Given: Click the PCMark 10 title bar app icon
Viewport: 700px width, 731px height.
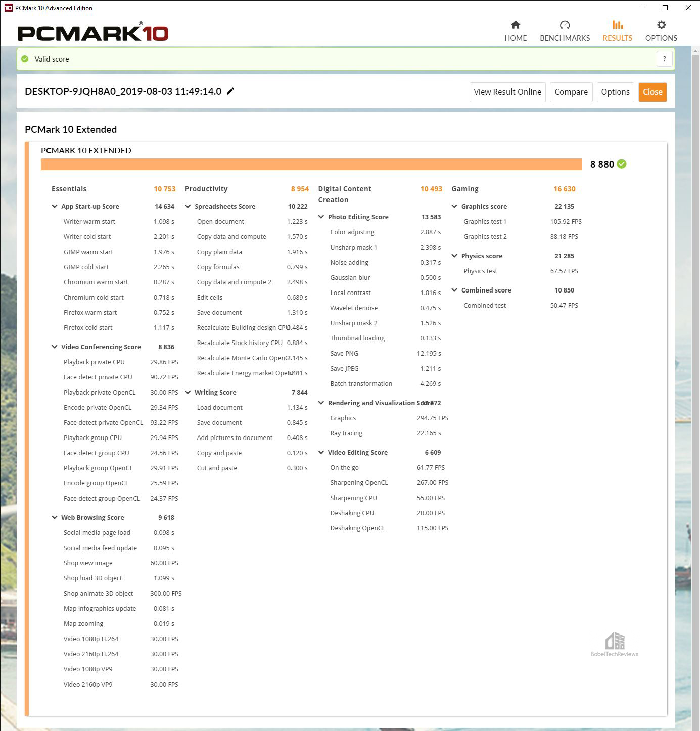Looking at the screenshot, I should (x=8, y=8).
